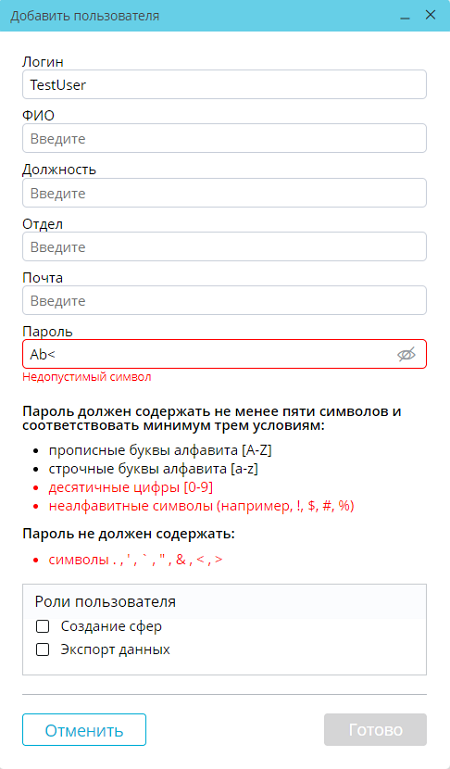Click the greyed Готово button
The height and width of the screenshot is (769, 450).
[375, 730]
